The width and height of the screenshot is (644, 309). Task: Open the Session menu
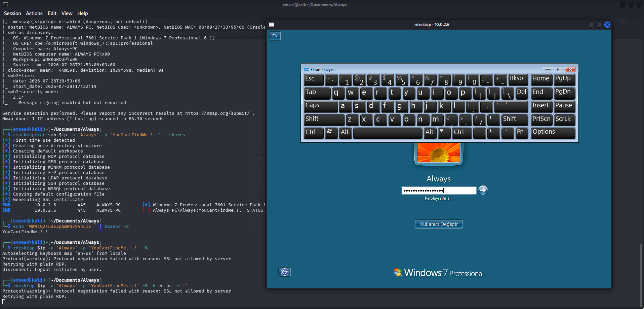(12, 13)
